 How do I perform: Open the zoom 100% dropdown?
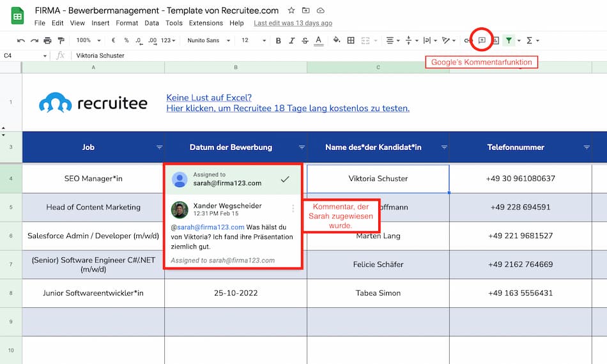pyautogui.click(x=87, y=40)
